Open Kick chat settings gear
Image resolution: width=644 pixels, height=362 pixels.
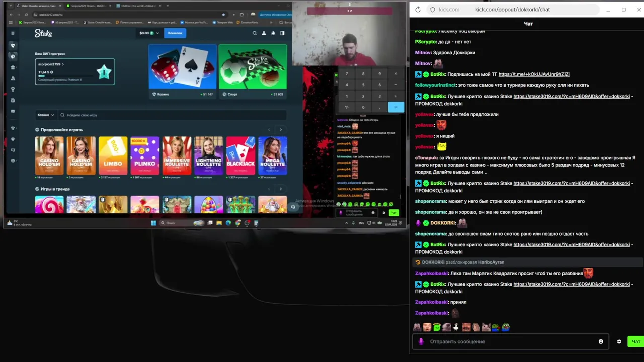[619, 342]
